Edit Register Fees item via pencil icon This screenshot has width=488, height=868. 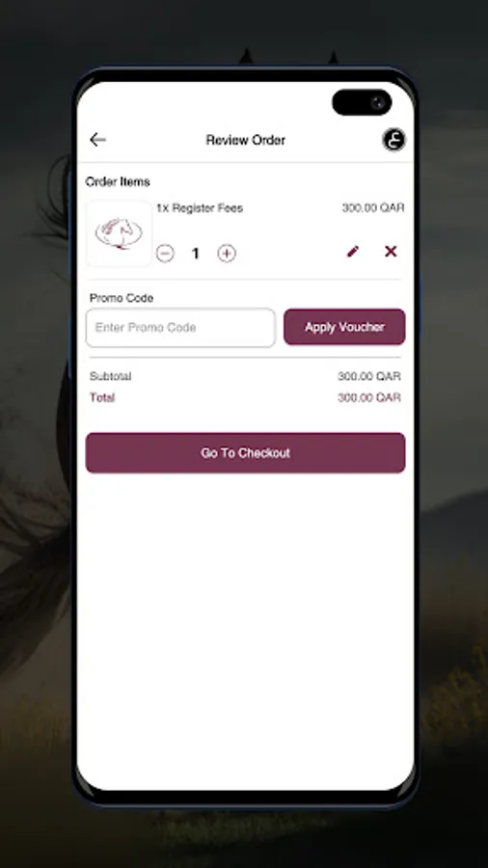pyautogui.click(x=352, y=252)
